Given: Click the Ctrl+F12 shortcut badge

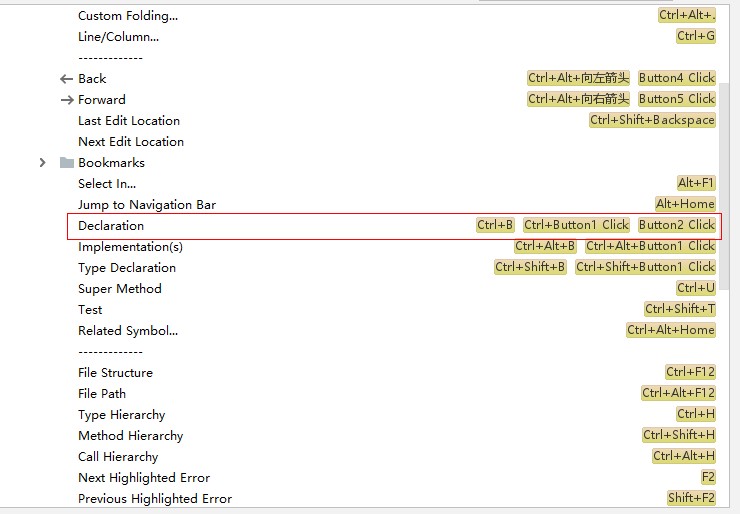Looking at the screenshot, I should (x=690, y=372).
